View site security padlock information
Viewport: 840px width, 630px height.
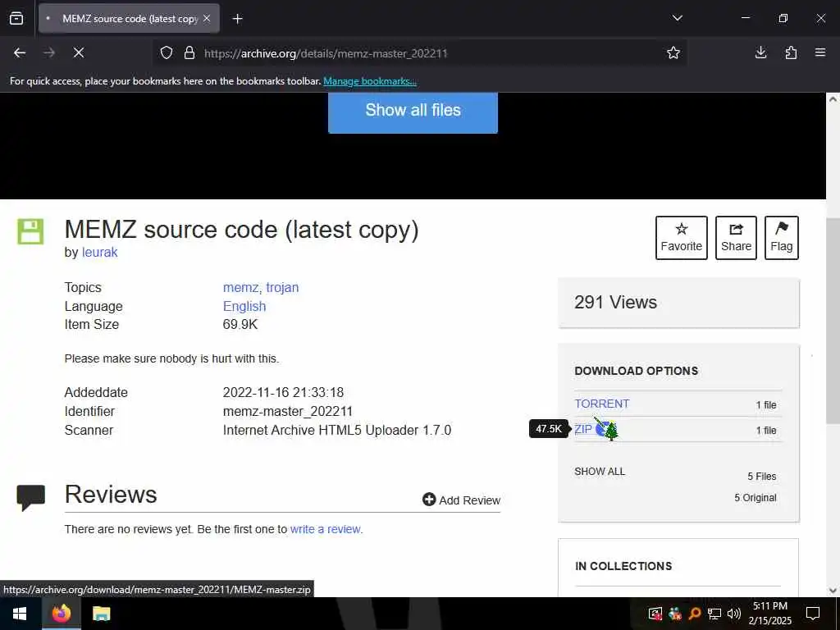[189, 53]
